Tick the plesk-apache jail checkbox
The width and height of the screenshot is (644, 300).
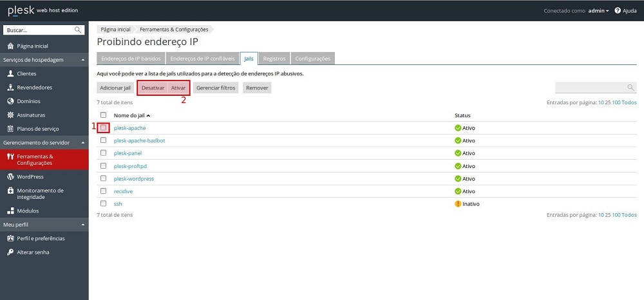[x=103, y=127]
